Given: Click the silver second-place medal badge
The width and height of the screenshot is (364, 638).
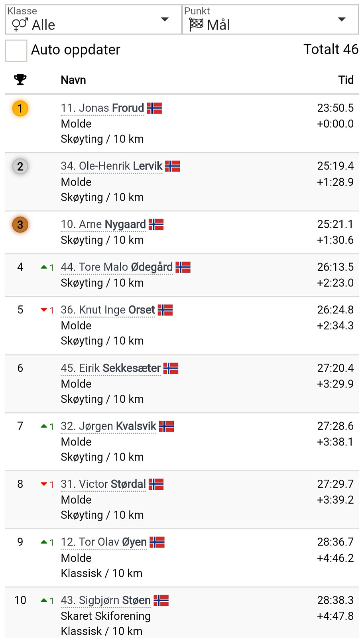Looking at the screenshot, I should [20, 166].
